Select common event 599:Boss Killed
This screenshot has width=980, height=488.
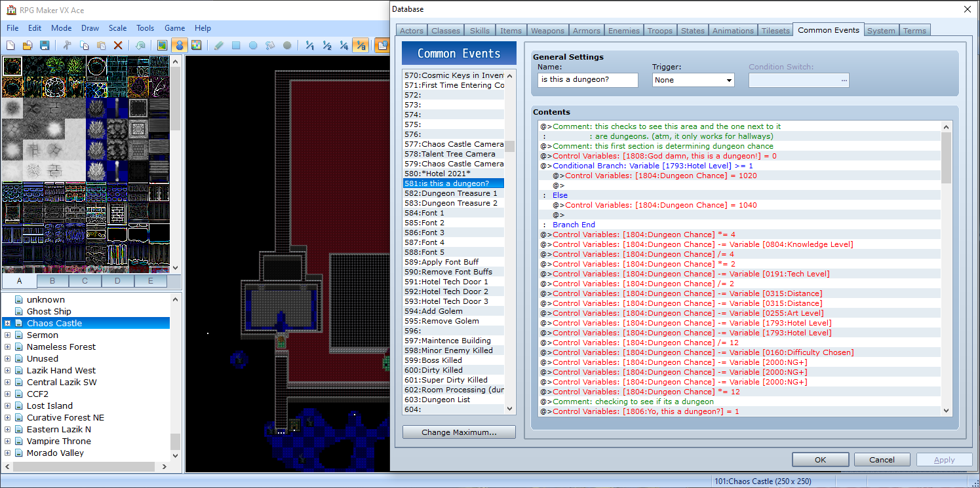pyautogui.click(x=454, y=360)
